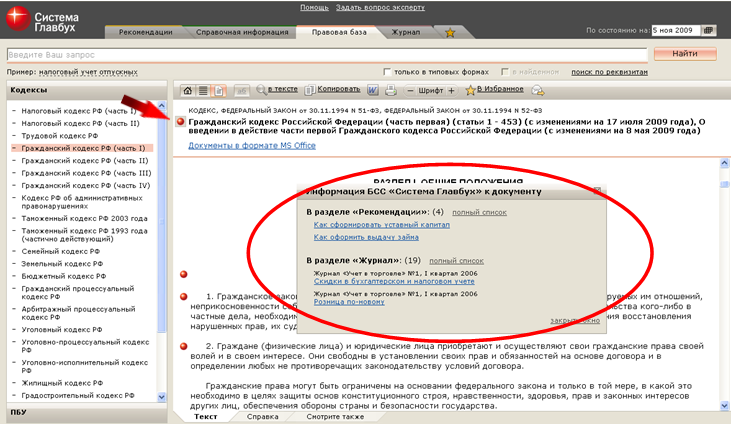This screenshot has height=424, width=734.
Task: Export document to Word icon
Action: pos(373,90)
